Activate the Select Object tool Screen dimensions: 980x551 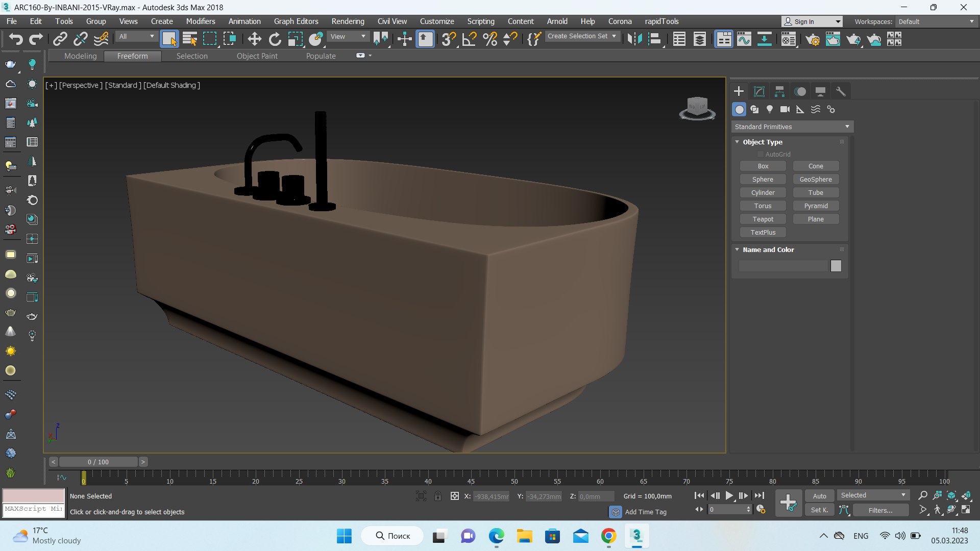tap(169, 39)
